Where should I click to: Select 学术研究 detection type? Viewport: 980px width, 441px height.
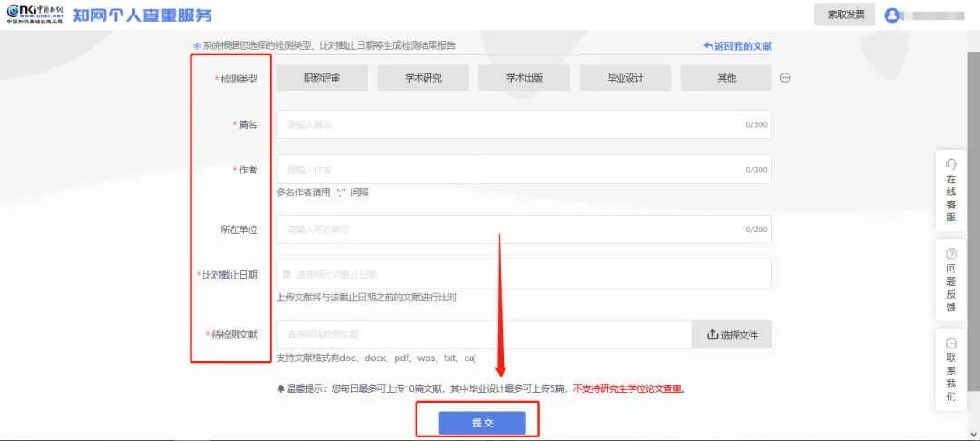[x=423, y=78]
